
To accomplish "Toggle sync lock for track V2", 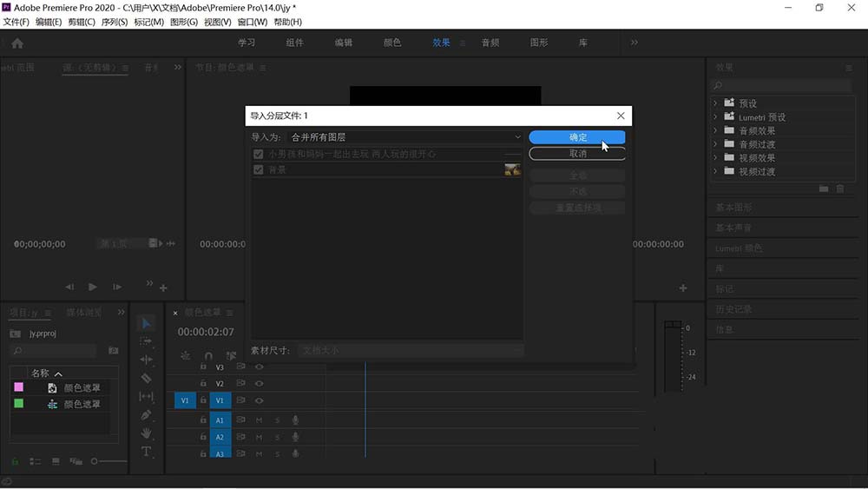I will [240, 383].
